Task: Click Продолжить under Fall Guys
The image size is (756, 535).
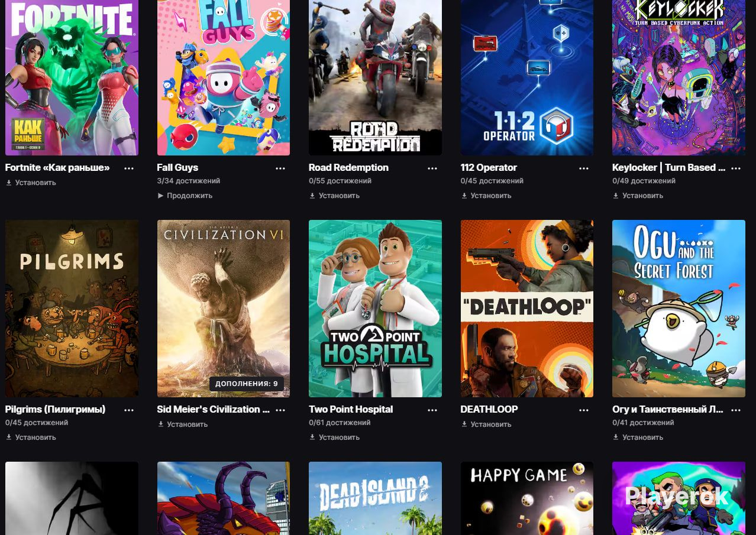Action: [x=185, y=196]
